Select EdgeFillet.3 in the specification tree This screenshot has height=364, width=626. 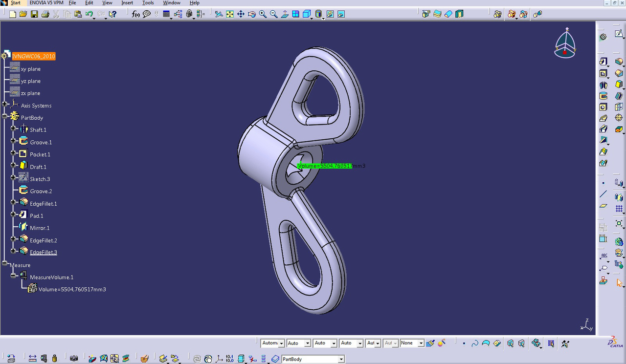[x=43, y=253]
